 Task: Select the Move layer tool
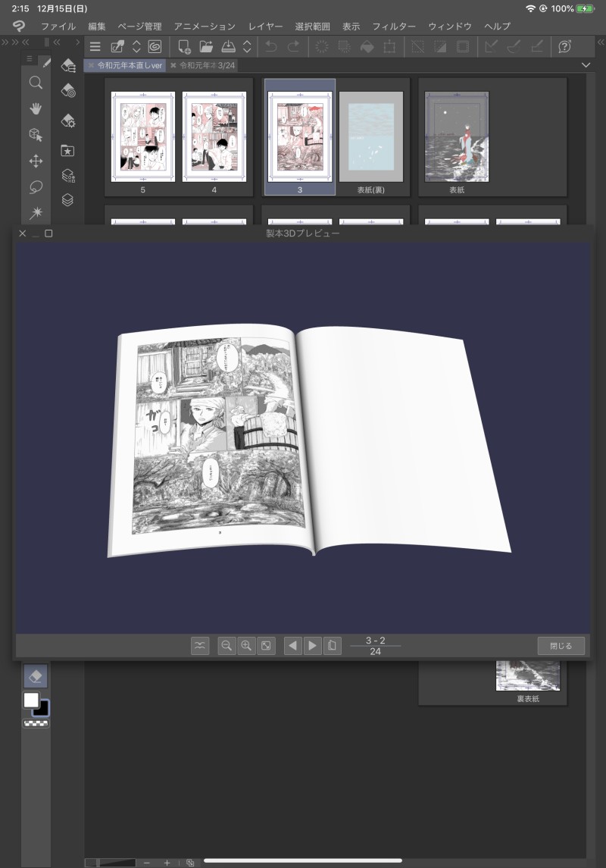tap(36, 161)
